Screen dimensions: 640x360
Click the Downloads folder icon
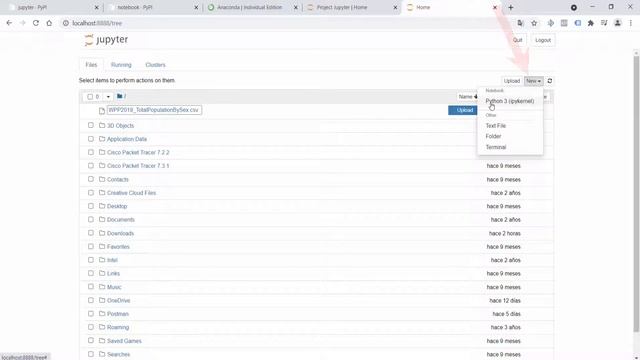coord(102,233)
